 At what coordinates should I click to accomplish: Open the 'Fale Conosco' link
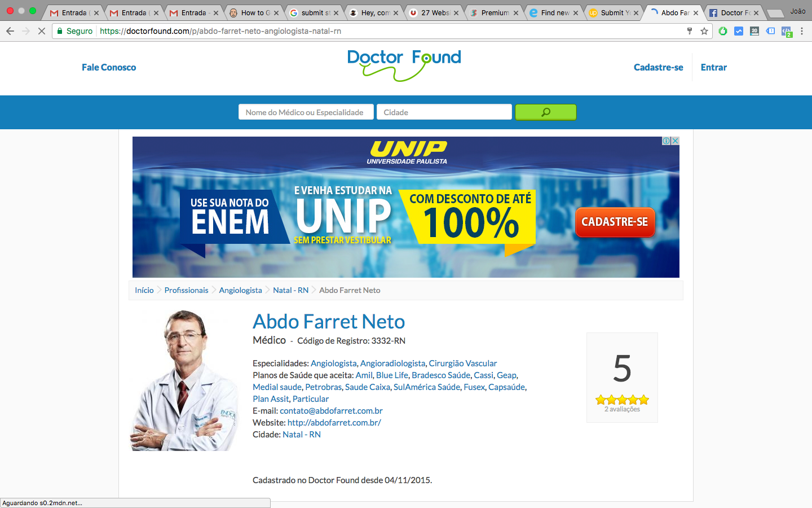coord(109,67)
